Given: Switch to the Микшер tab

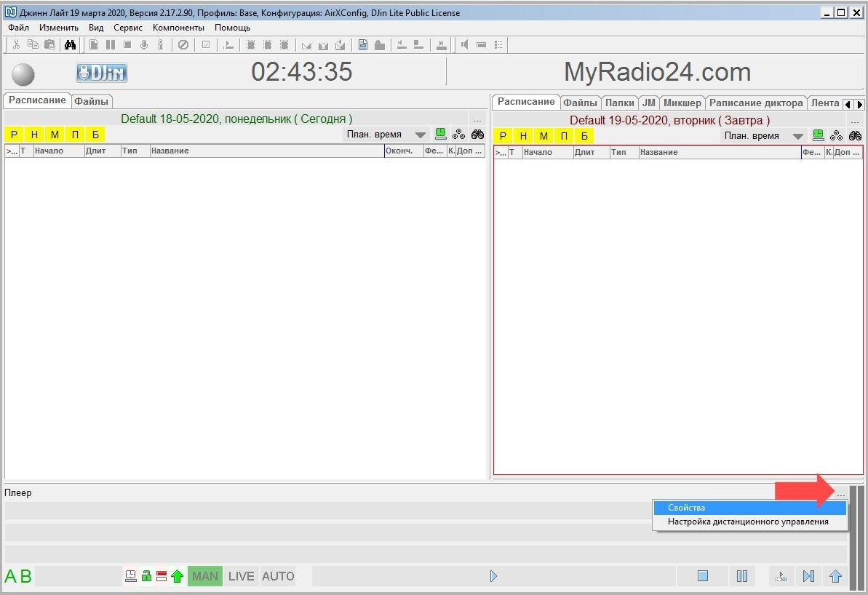Looking at the screenshot, I should (x=682, y=103).
